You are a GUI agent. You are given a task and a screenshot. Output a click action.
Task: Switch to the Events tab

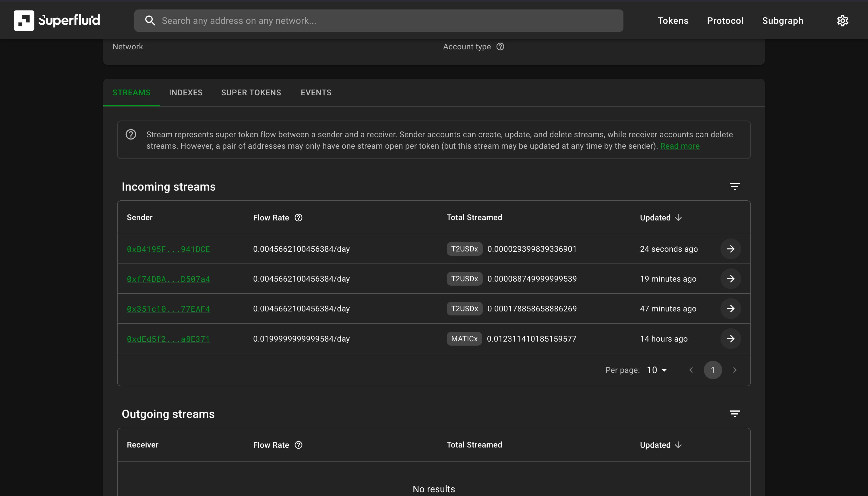point(316,93)
